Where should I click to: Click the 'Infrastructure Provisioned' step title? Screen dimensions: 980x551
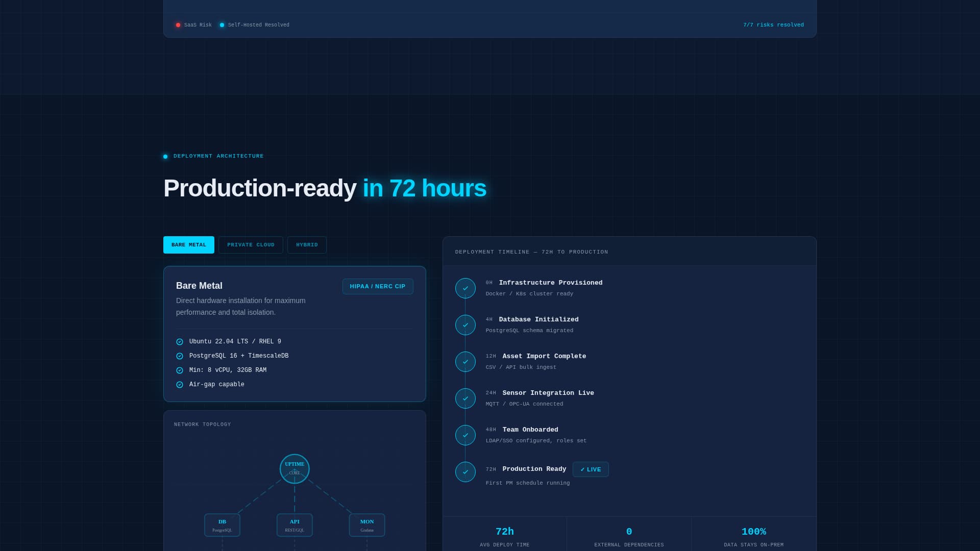coord(551,283)
